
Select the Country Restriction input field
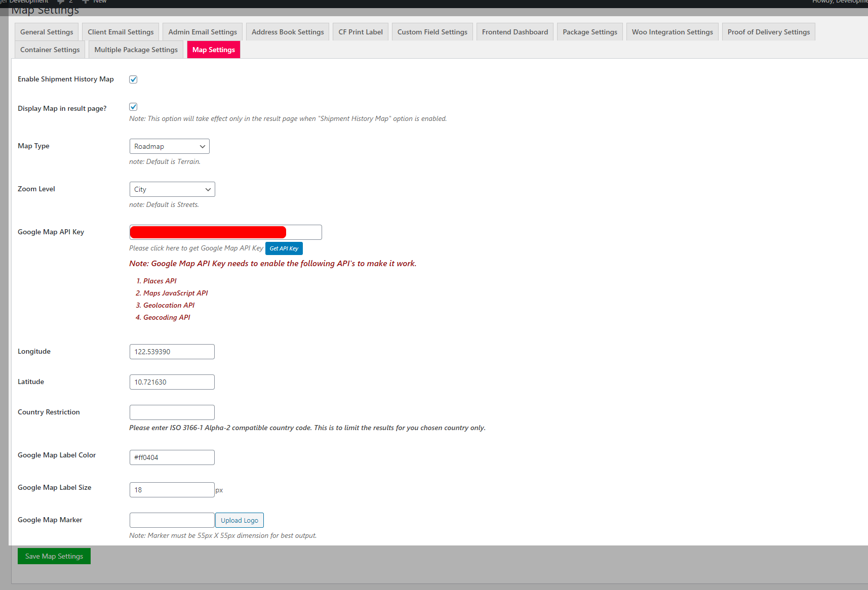[172, 412]
